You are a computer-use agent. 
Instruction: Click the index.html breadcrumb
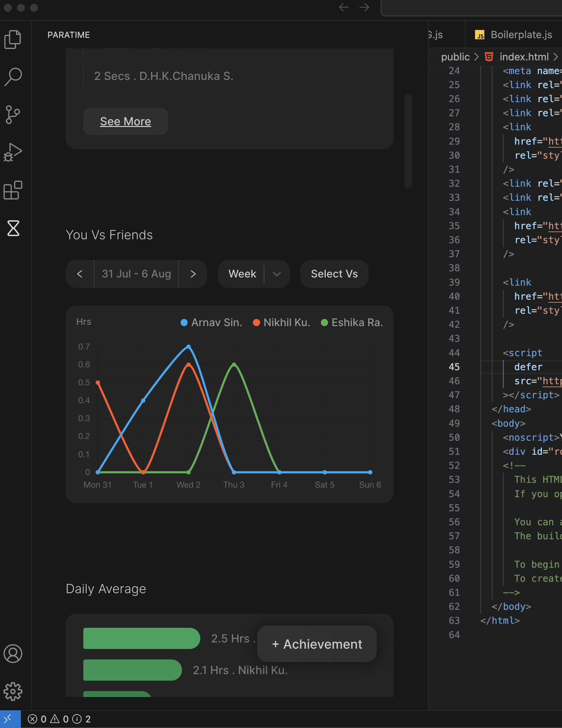[x=524, y=57]
